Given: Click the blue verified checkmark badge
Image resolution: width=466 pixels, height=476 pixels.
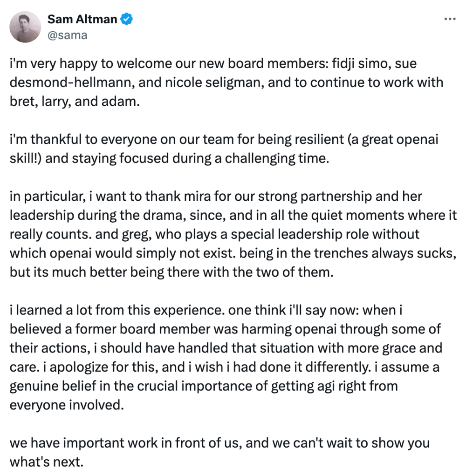Looking at the screenshot, I should coord(126,19).
